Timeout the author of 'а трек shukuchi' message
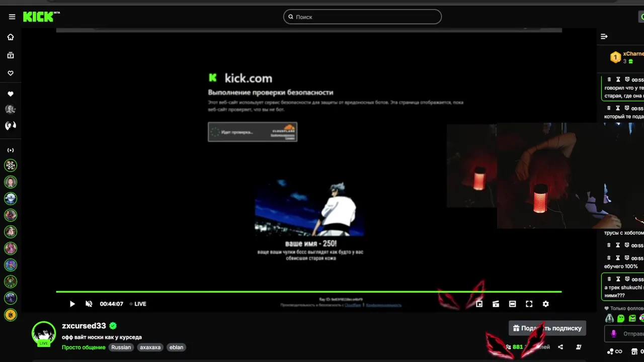This screenshot has width=644, height=362. 618,279
